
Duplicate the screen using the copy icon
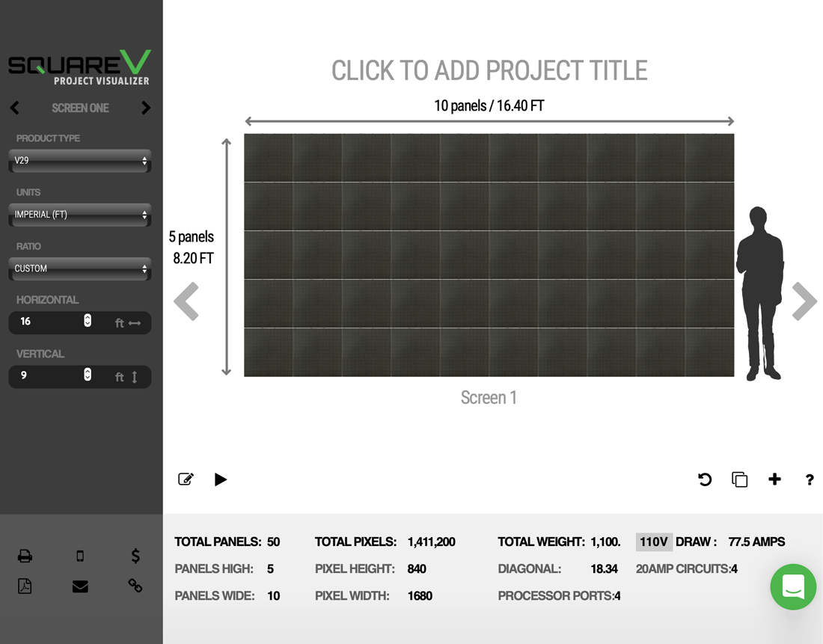pos(739,479)
